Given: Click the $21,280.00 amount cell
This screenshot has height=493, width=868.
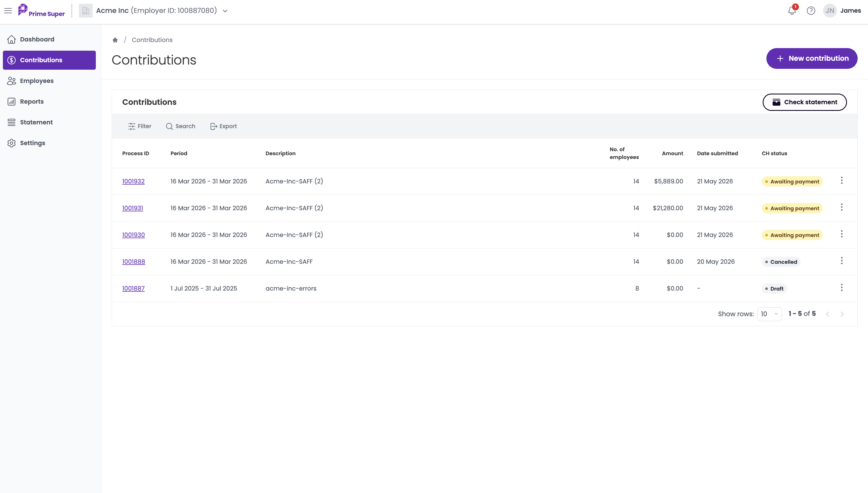Looking at the screenshot, I should (668, 208).
